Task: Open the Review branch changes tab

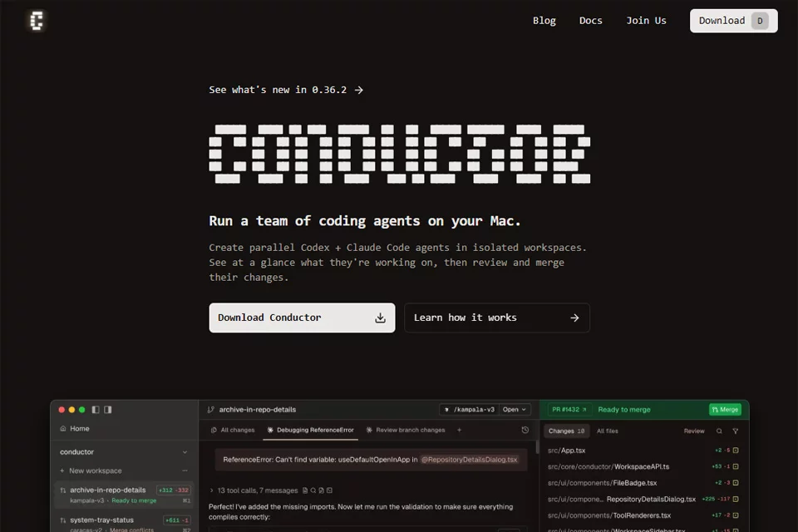Action: click(x=406, y=431)
